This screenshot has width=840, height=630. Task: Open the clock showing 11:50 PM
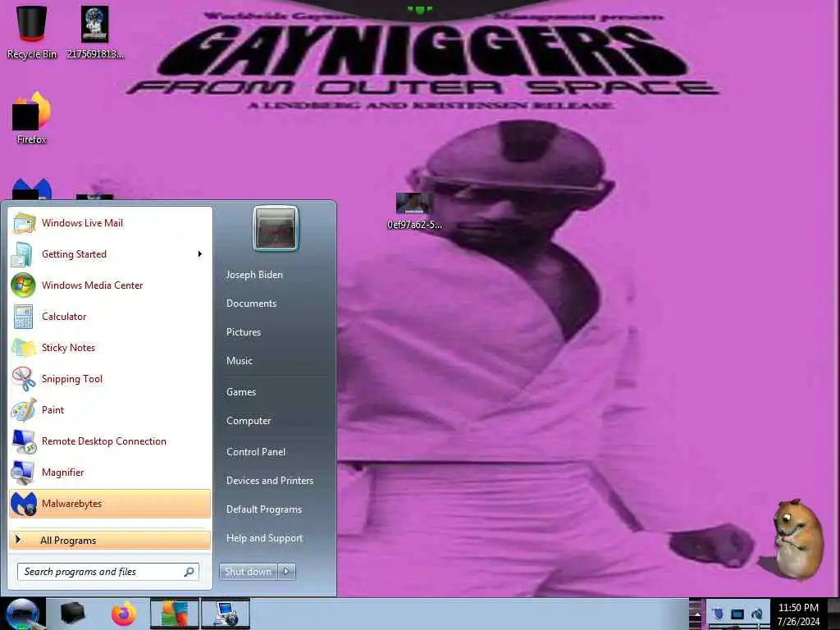(798, 614)
